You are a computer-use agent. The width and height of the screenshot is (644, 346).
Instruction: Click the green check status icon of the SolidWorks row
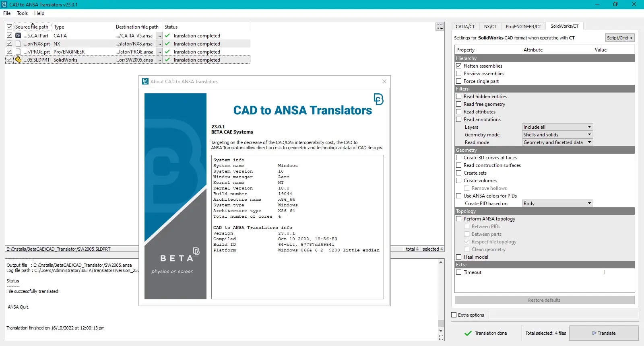(167, 60)
